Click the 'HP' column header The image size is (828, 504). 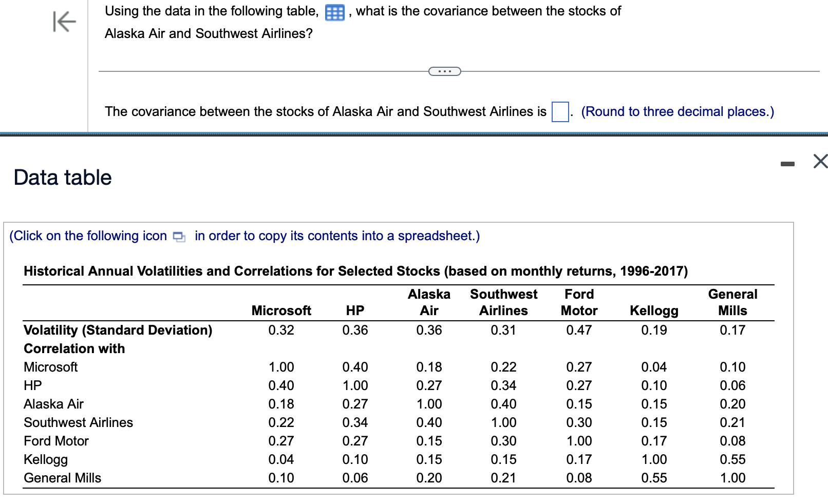(355, 311)
